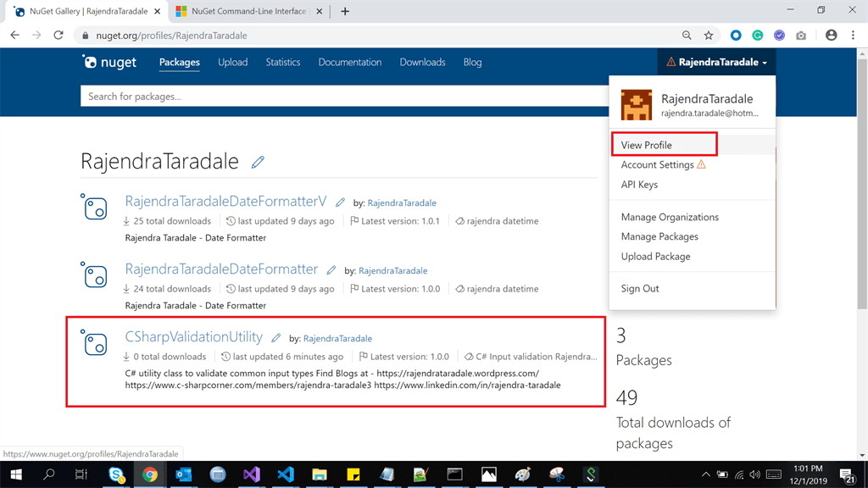This screenshot has width=868, height=488.
Task: Click edit pencil next to CSharpValidationUtility
Action: [x=275, y=338]
